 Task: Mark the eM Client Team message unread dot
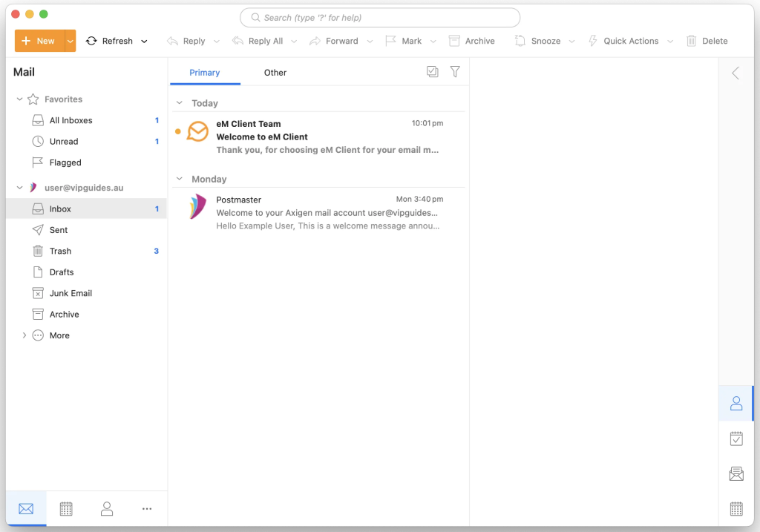177,131
